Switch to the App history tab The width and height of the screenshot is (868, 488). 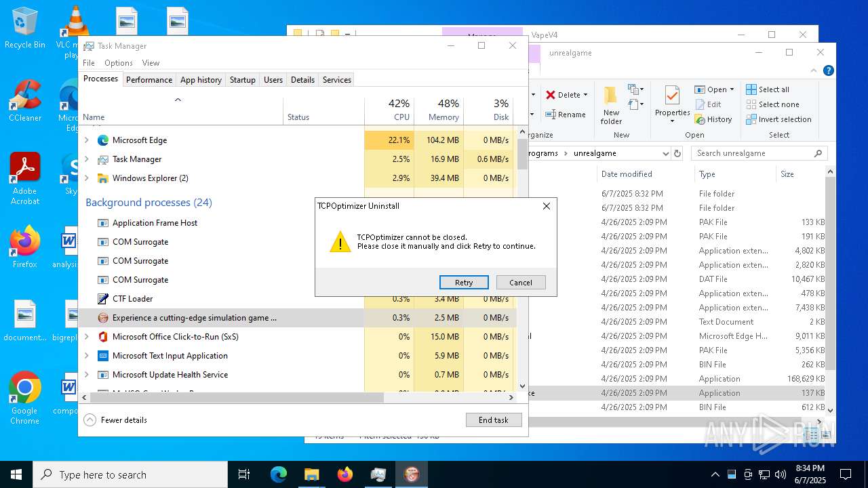click(201, 80)
